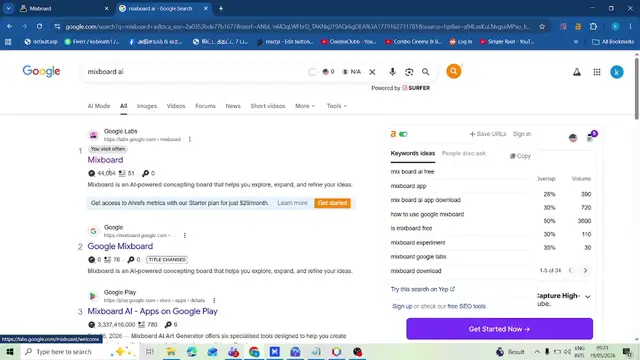640x360 pixels.
Task: Show more bookmarks with chevron
Action: (576, 42)
